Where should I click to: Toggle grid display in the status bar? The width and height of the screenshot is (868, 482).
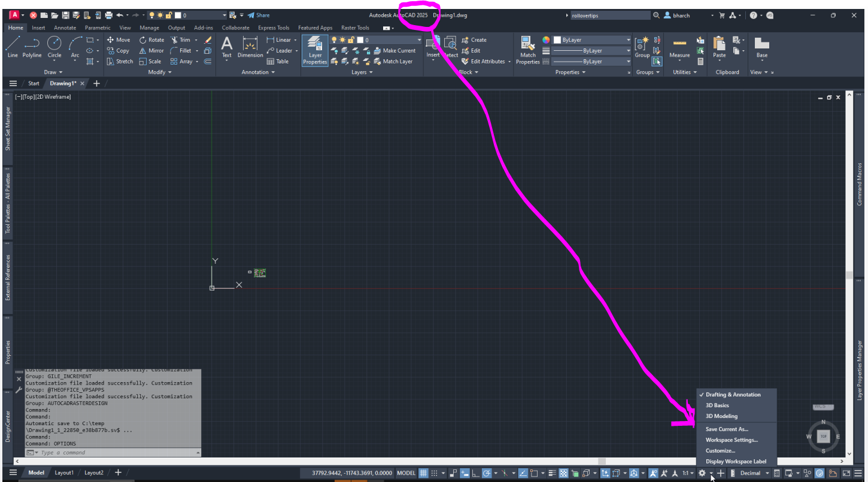[423, 472]
